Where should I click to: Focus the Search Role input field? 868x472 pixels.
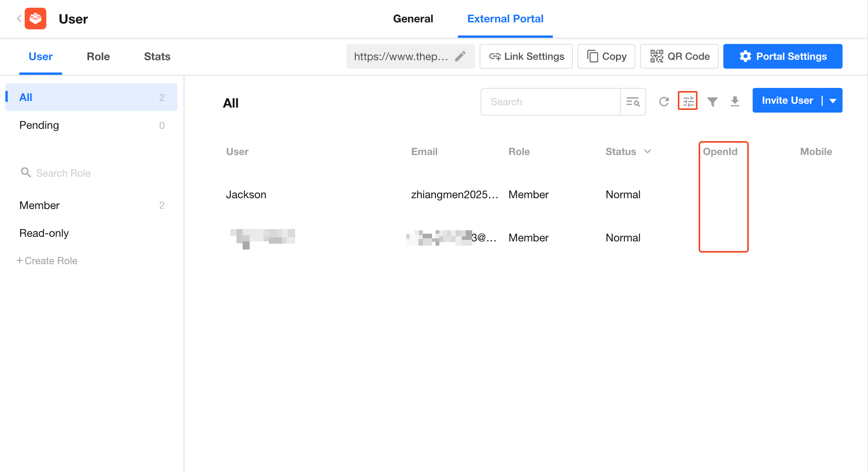click(x=63, y=173)
